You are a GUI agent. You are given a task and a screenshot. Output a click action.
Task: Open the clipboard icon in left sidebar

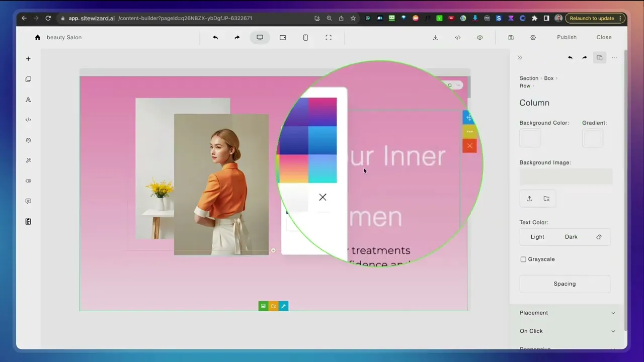tap(28, 221)
